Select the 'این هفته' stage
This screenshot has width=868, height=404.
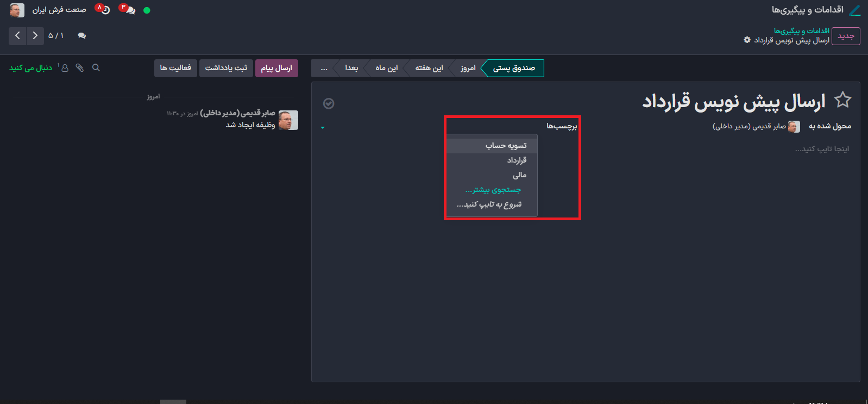point(429,68)
